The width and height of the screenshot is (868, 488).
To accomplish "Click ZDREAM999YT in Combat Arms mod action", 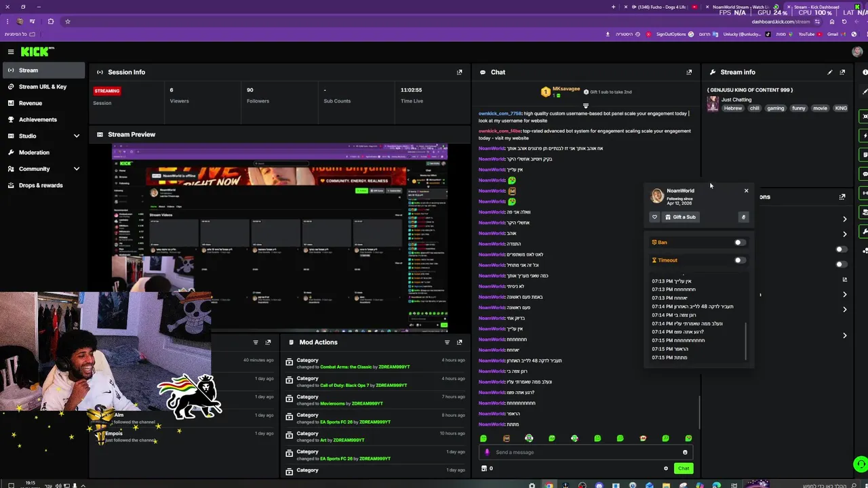I will pyautogui.click(x=394, y=367).
